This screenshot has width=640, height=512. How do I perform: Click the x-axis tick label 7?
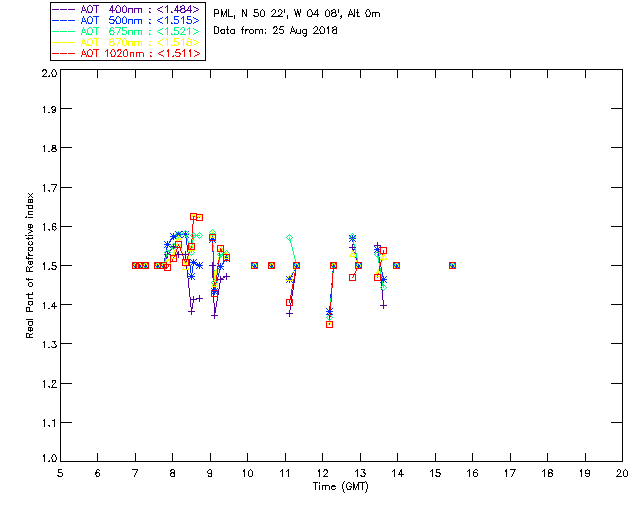135,473
